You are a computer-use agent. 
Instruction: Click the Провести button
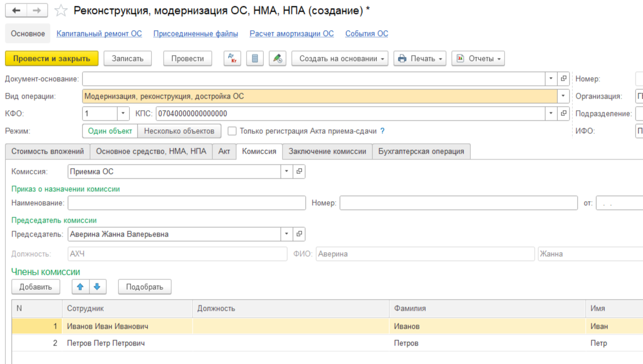pos(187,59)
